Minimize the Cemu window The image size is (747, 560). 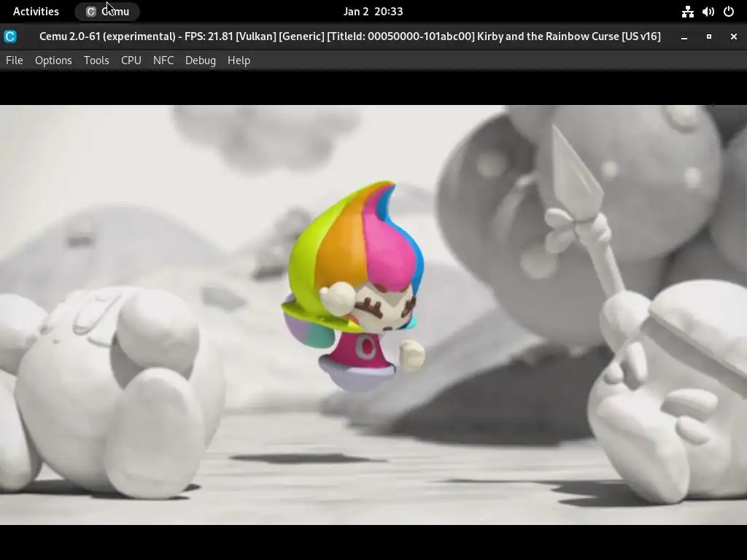point(684,36)
